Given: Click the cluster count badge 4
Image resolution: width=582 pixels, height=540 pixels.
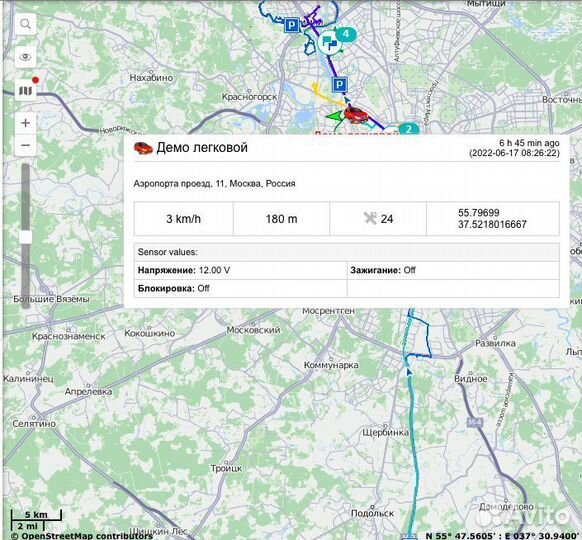Looking at the screenshot, I should tap(346, 34).
